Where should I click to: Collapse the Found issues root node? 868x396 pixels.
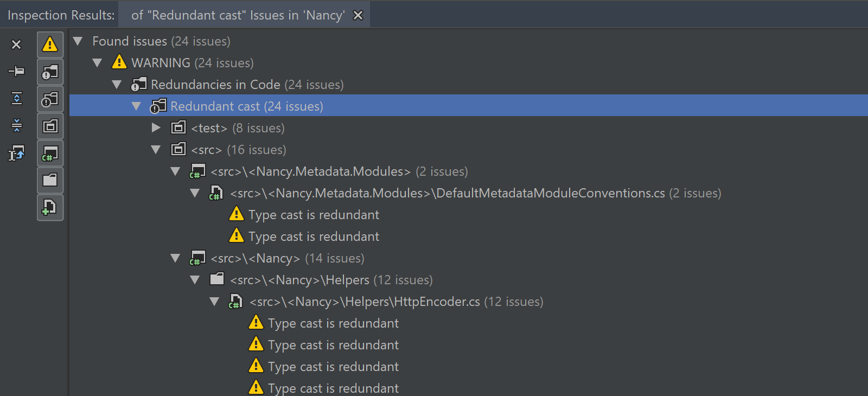(x=78, y=41)
